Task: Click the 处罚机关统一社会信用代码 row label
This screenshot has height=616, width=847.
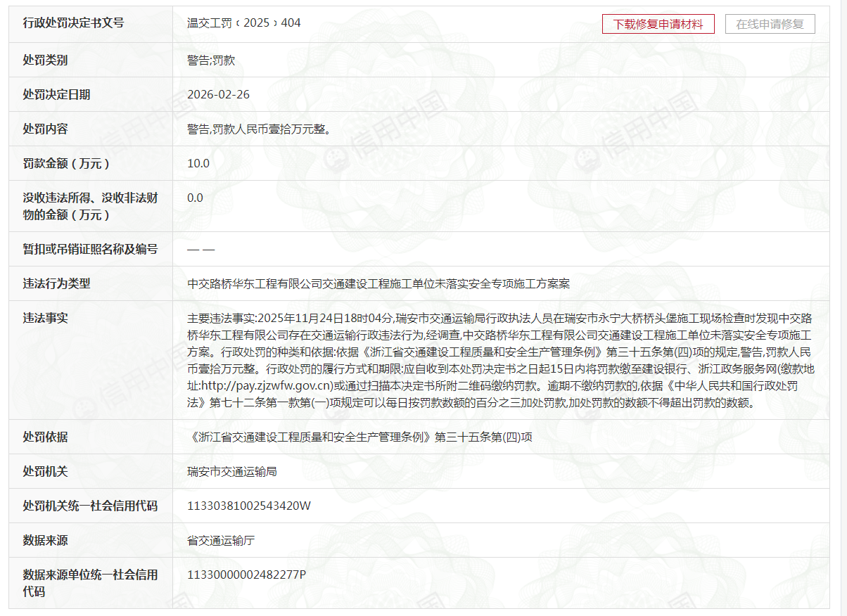Action: tap(90, 506)
